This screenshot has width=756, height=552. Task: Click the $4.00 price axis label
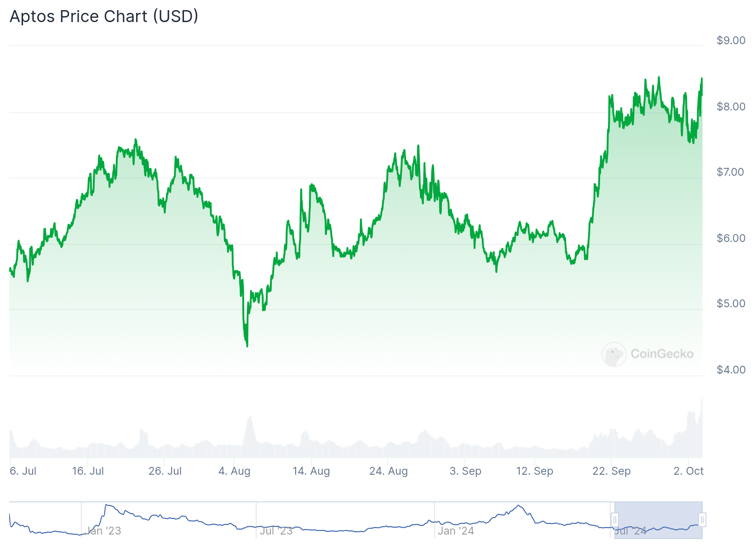click(x=731, y=370)
